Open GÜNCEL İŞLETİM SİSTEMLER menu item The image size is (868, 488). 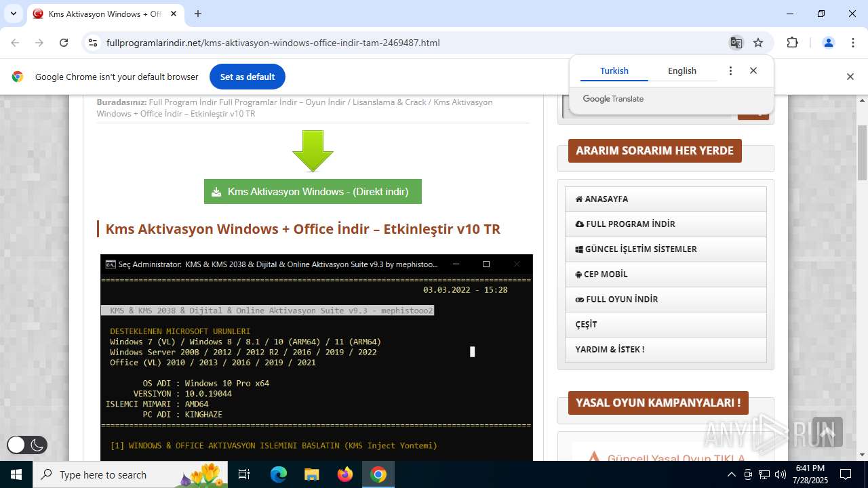(665, 249)
